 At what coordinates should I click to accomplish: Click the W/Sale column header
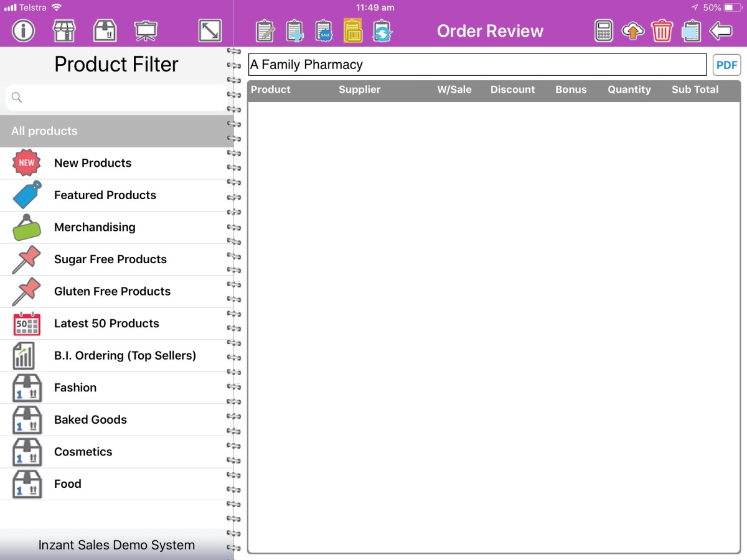click(454, 90)
